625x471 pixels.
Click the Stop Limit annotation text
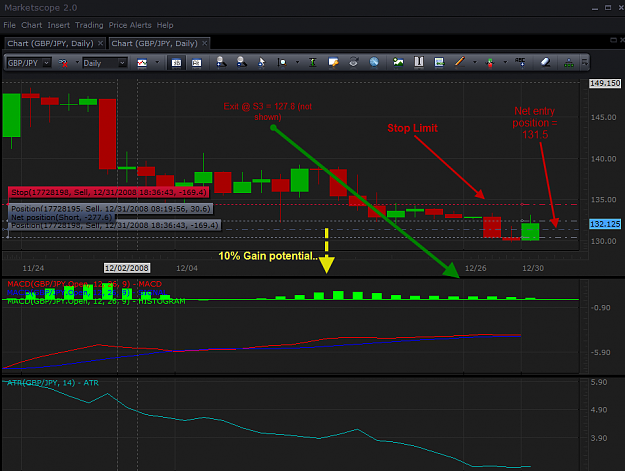(x=412, y=128)
